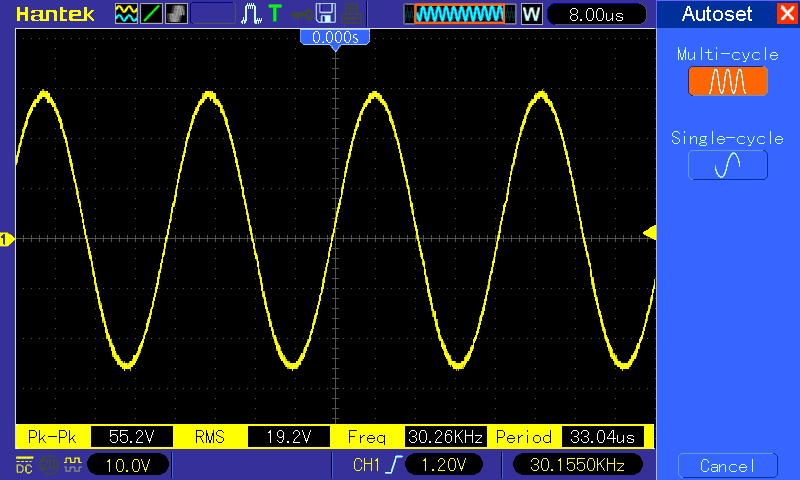Click the dimmed 20 bandwidth limit icon
Image resolution: width=800 pixels, height=480 pixels.
tap(49, 465)
